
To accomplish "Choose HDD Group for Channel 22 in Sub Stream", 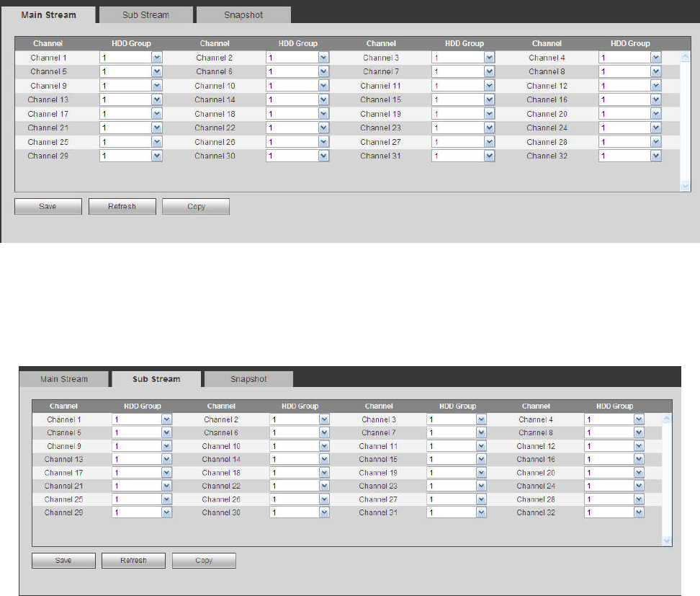I will pyautogui.click(x=300, y=486).
